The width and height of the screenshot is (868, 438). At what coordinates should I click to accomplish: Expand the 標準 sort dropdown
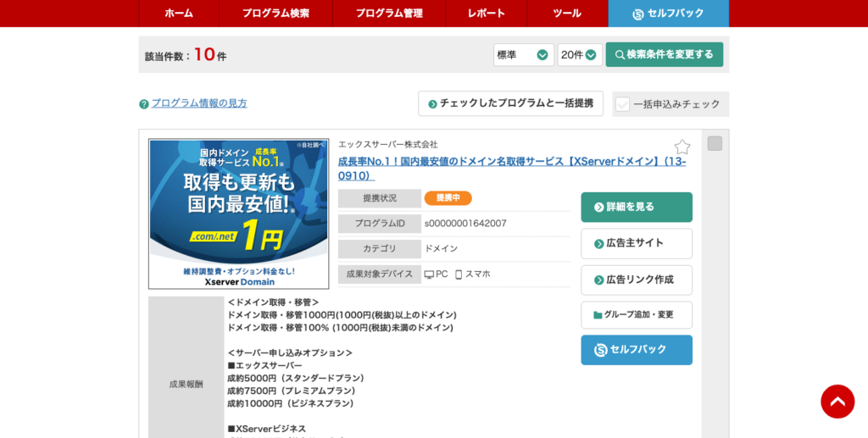click(524, 55)
